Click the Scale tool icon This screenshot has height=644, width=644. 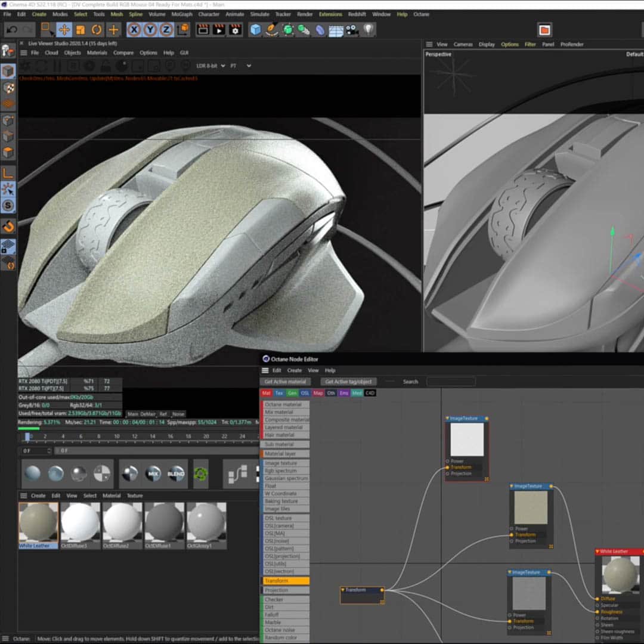[80, 29]
